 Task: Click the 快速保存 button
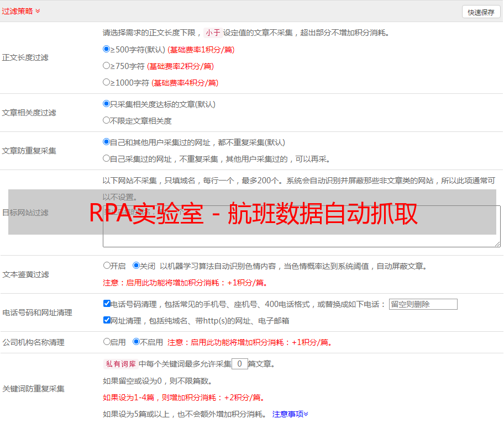coord(481,12)
